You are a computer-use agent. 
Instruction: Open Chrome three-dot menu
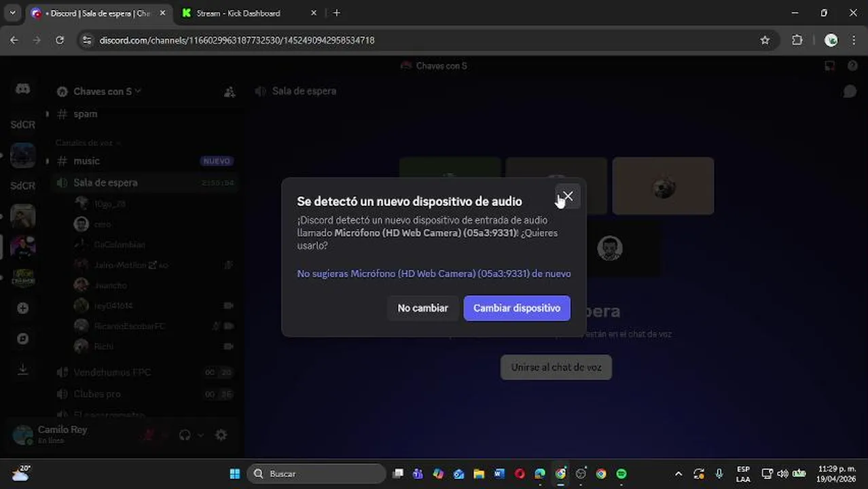(x=854, y=40)
